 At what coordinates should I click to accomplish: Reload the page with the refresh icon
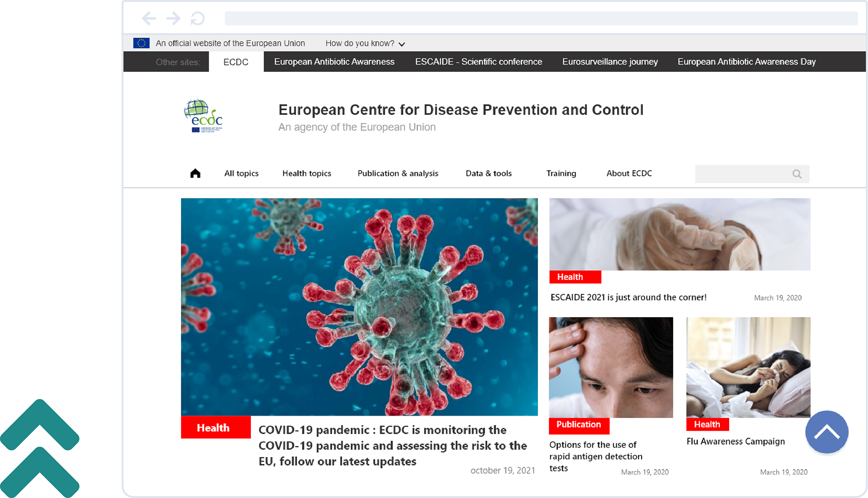coord(198,19)
